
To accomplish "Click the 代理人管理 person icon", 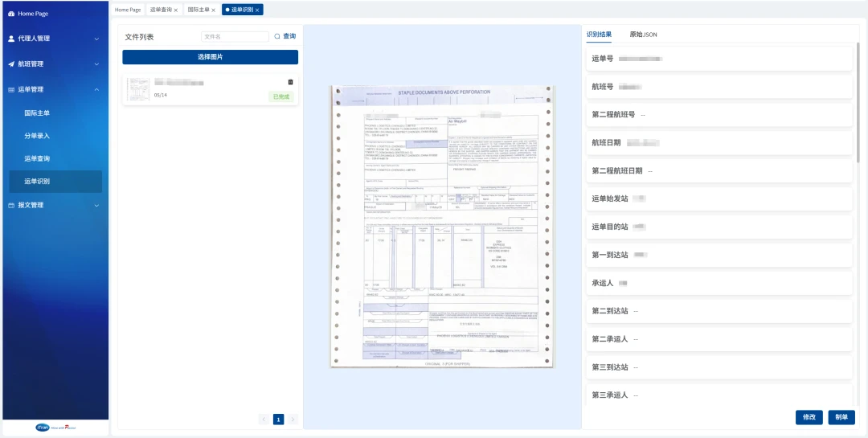I will [11, 39].
